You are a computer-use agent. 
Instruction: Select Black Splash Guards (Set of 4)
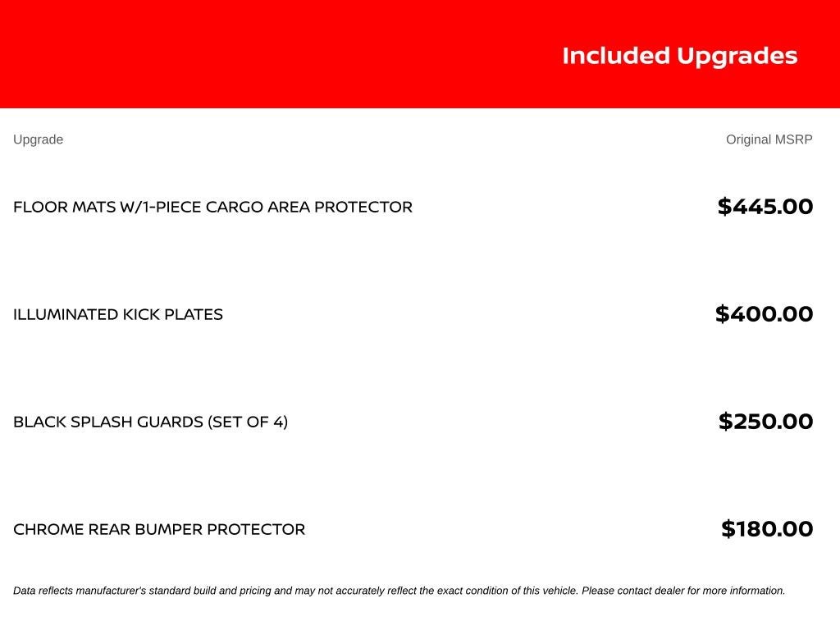click(151, 422)
